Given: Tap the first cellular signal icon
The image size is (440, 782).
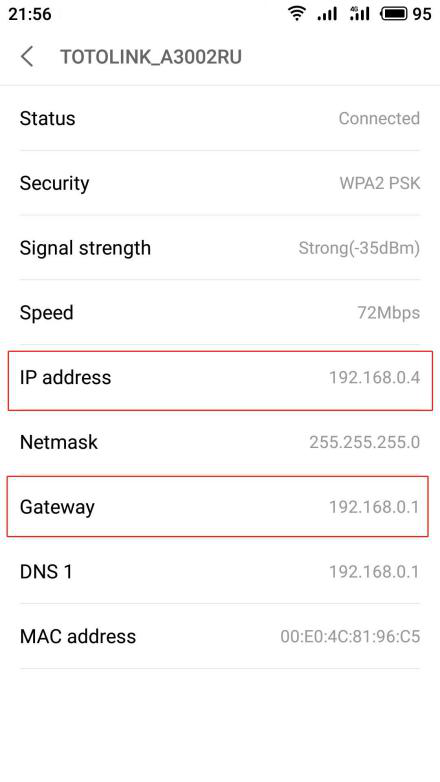Looking at the screenshot, I should 327,14.
